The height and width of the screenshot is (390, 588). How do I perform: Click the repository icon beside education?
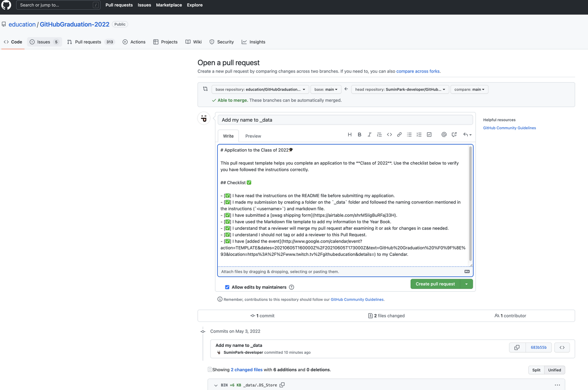click(4, 24)
